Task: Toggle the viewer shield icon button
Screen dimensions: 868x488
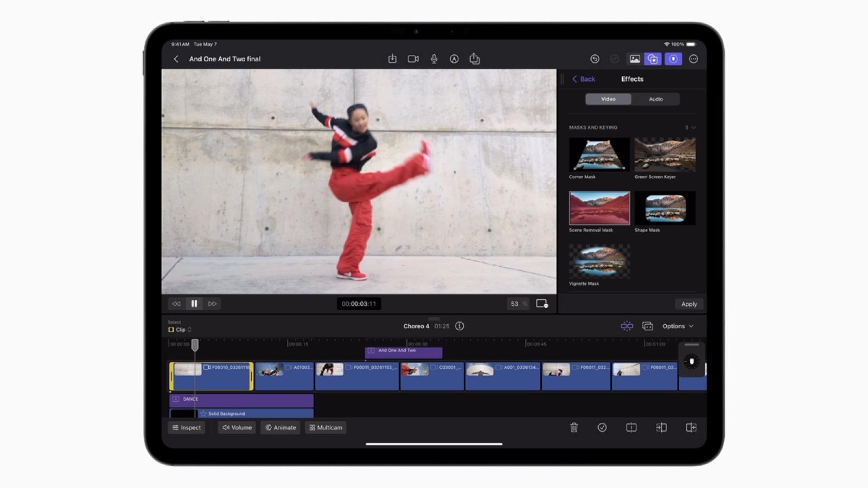Action: [673, 59]
